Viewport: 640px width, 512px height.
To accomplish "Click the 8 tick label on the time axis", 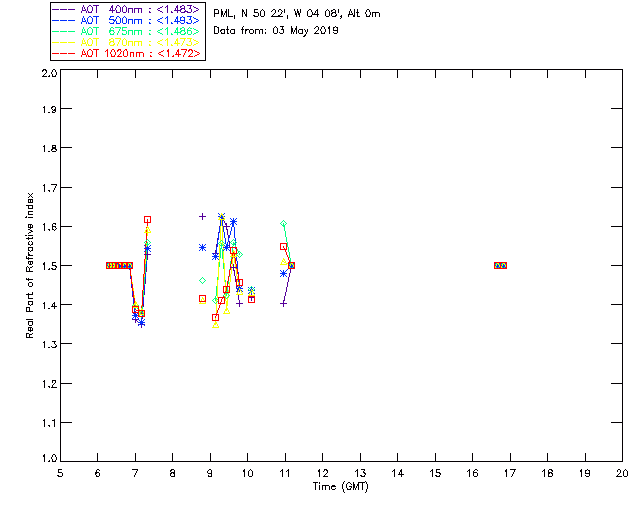I will [x=172, y=473].
